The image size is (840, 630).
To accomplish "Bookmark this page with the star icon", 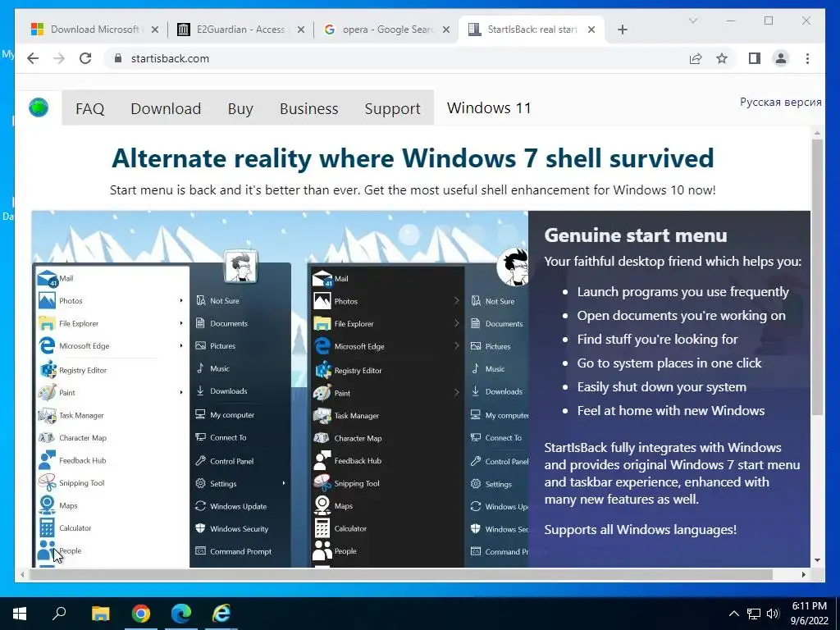I will pyautogui.click(x=722, y=58).
